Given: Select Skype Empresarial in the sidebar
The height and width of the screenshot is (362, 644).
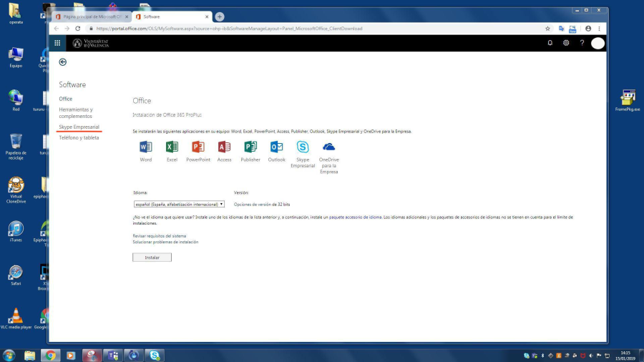Looking at the screenshot, I should pyautogui.click(x=79, y=127).
